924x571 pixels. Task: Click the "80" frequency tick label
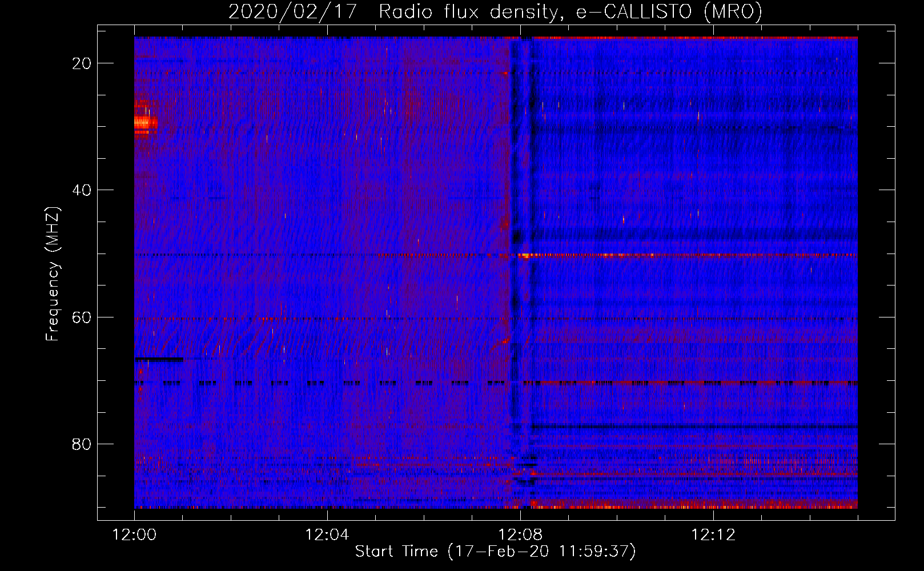82,444
